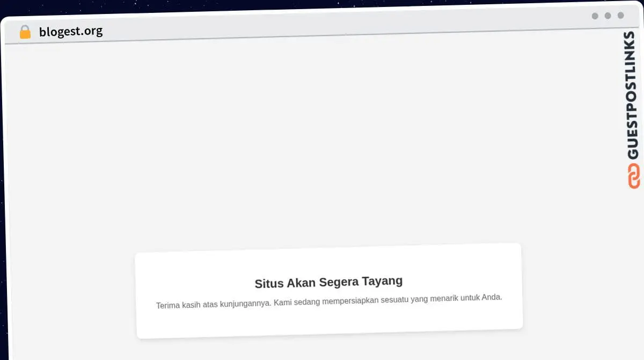Click the word "Situs" in the heading
This screenshot has height=360, width=644.
[269, 283]
